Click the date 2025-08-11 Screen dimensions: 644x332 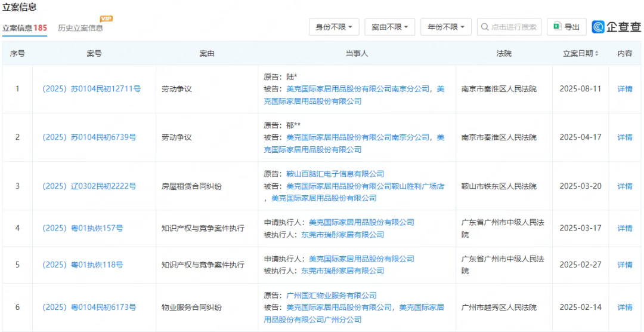point(580,89)
